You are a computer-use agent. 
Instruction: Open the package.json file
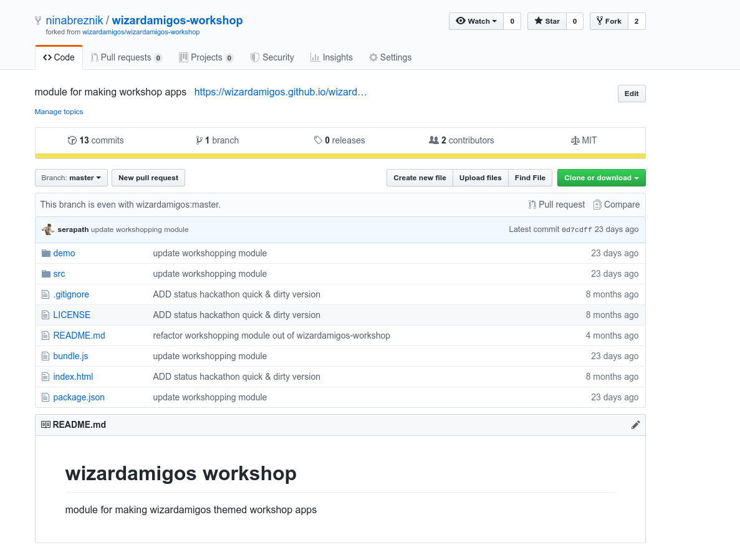(79, 398)
